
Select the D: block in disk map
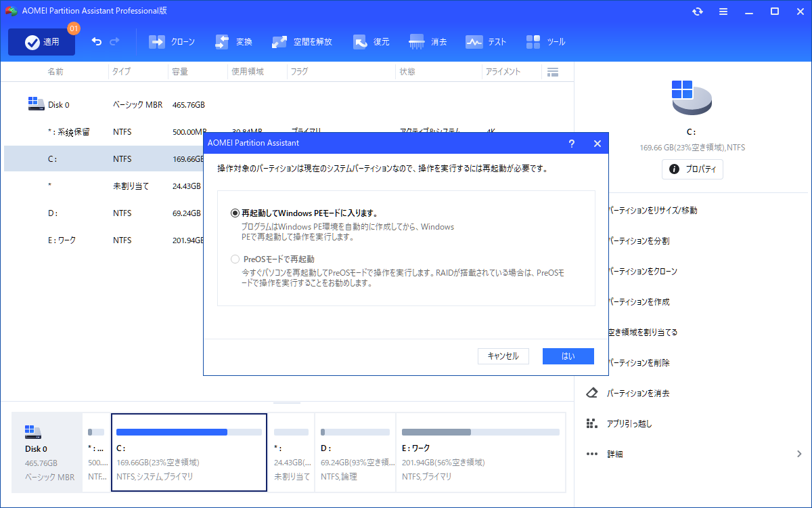355,452
